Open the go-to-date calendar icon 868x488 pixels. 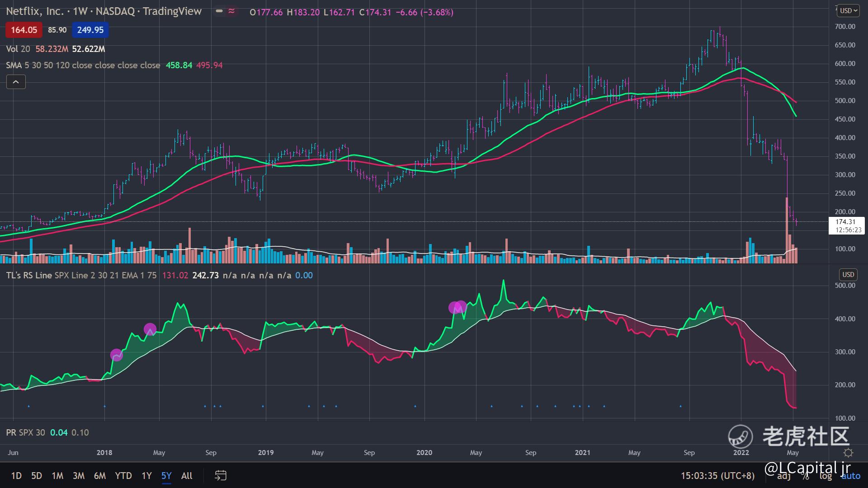point(220,475)
